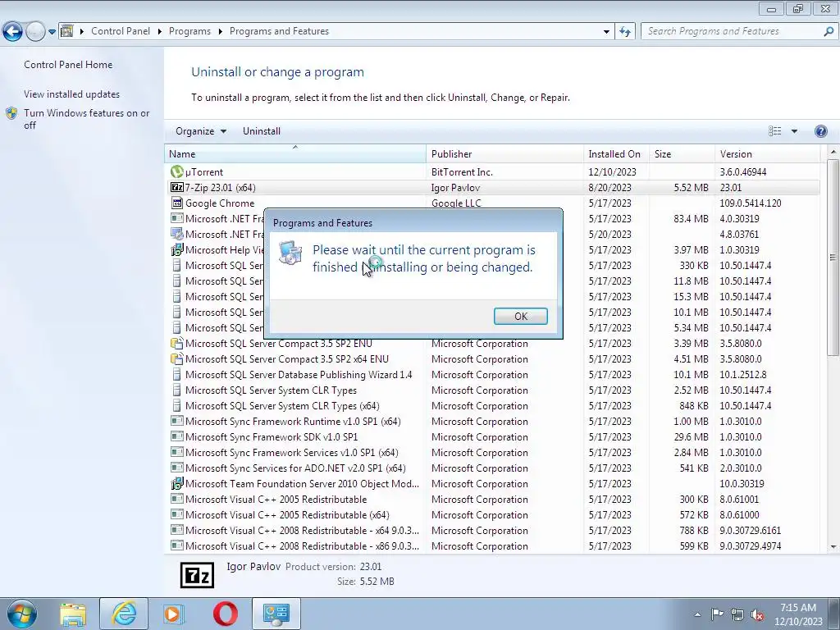Open Control Panel Home link
The width and height of the screenshot is (840, 630).
(68, 64)
